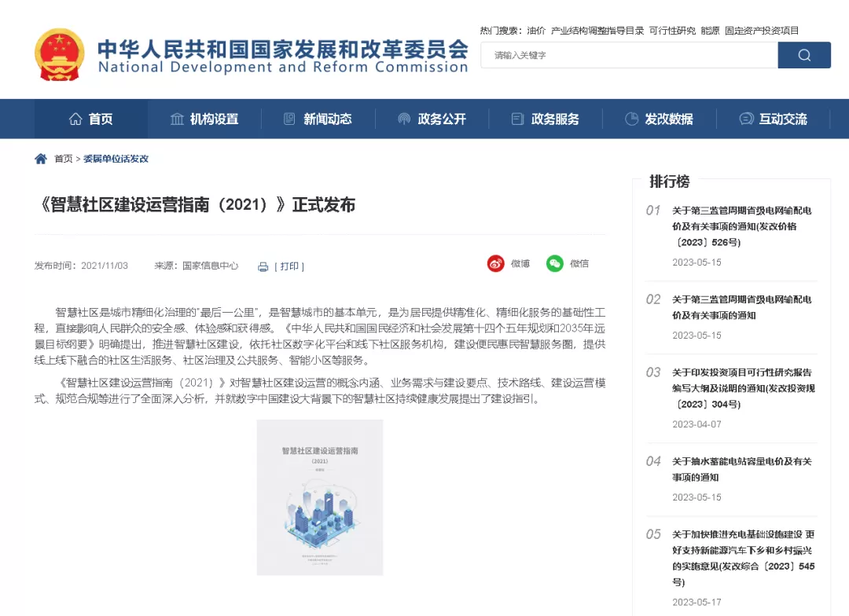Click hot search term 固定资产投资项目
Viewport: 849px width, 616px height.
[x=762, y=31]
